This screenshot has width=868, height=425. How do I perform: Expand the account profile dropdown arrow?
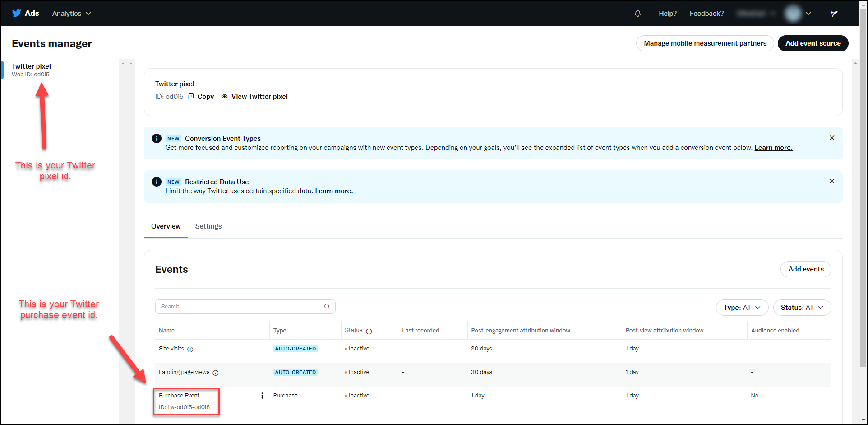[x=808, y=14]
